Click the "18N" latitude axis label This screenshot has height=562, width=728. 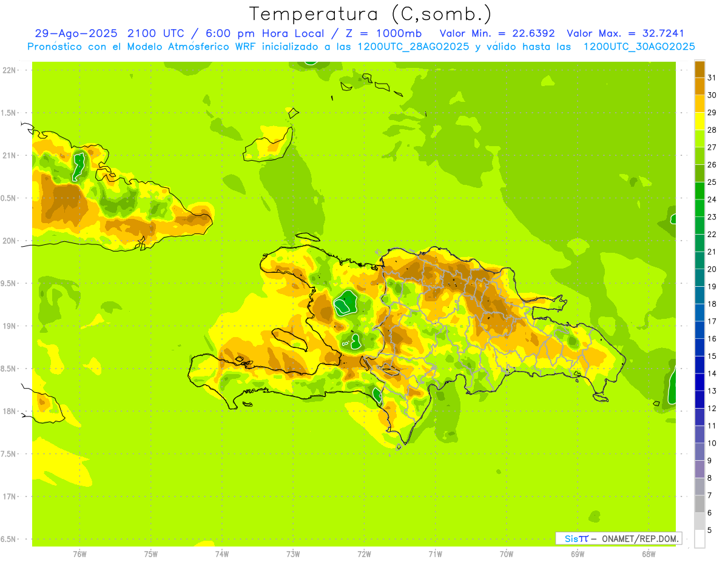point(9,411)
